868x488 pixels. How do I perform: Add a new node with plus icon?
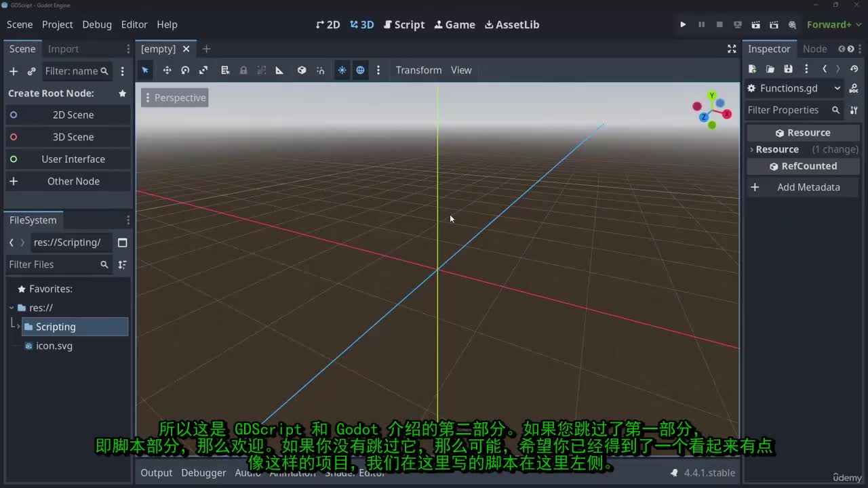13,71
